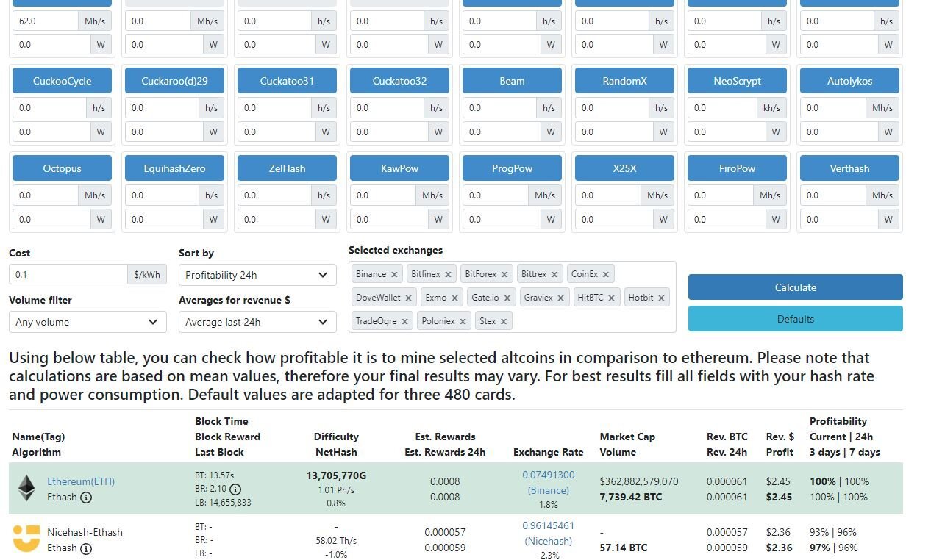Remove Bittrex exchange tag

tap(554, 275)
